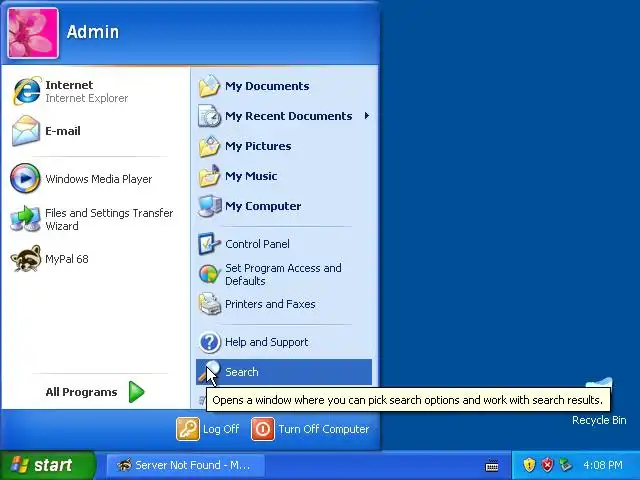Click the start button
Screen dimensions: 640x480
pyautogui.click(x=48, y=465)
